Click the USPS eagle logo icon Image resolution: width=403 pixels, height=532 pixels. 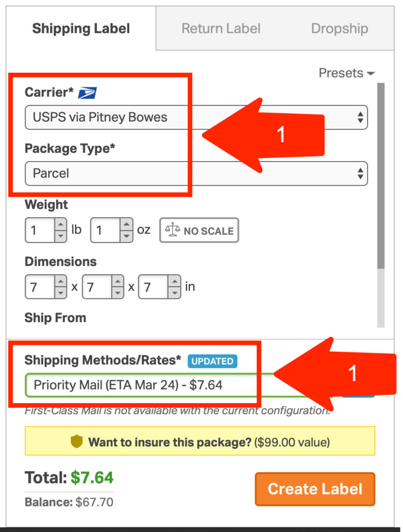[x=88, y=92]
